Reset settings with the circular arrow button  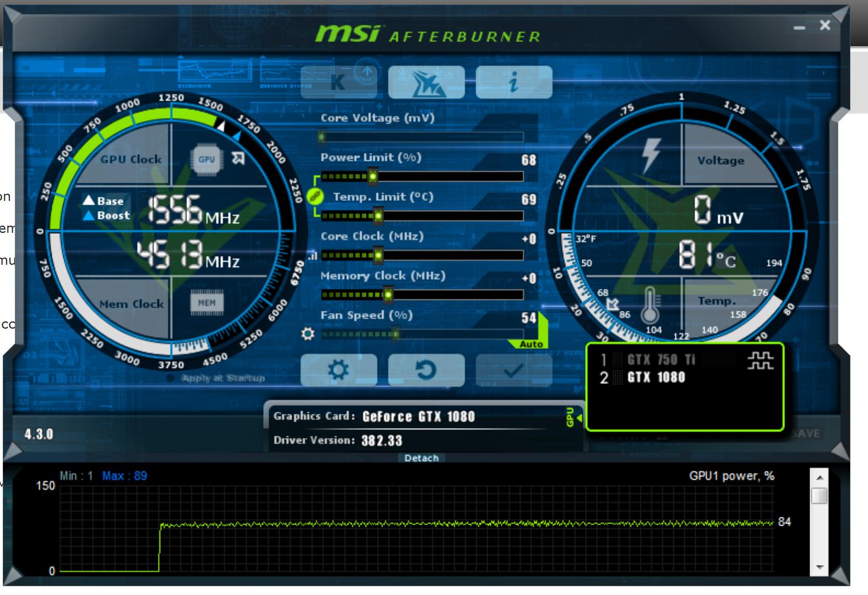[x=427, y=370]
